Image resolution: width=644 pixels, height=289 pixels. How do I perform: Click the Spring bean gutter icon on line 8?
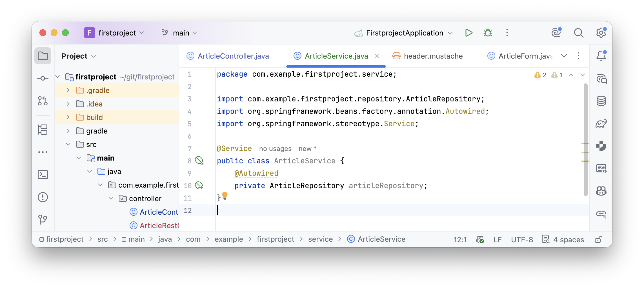point(199,161)
